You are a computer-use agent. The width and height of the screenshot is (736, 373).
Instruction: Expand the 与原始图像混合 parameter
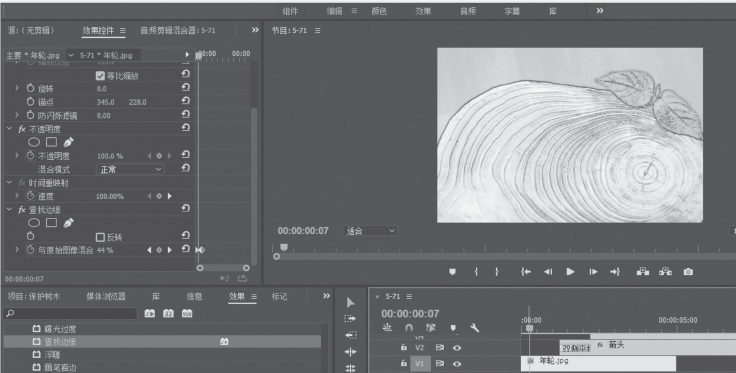(17, 250)
